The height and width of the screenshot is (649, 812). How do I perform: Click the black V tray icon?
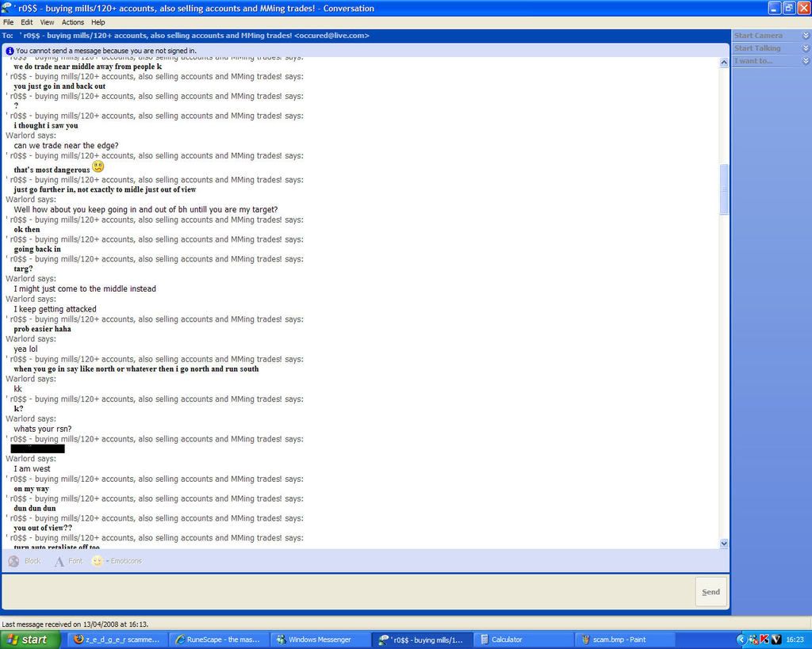tap(776, 639)
